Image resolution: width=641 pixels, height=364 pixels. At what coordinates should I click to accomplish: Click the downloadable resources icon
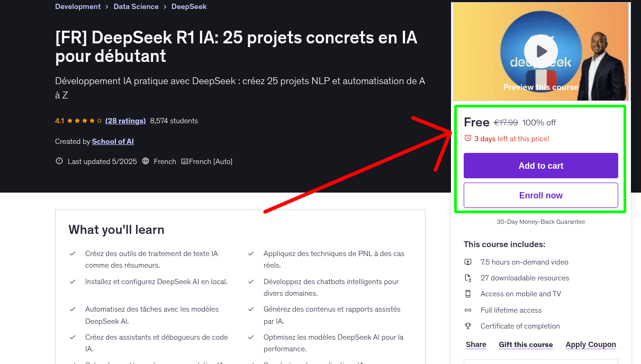tap(468, 278)
